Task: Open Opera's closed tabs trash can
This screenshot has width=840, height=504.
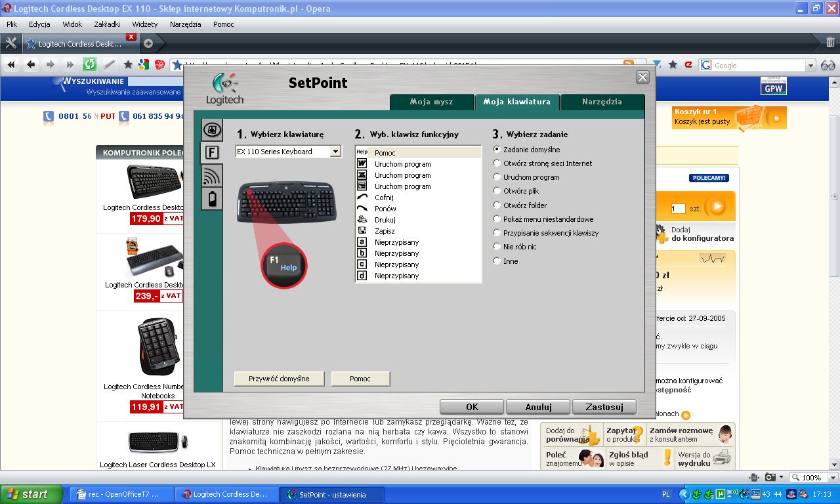Action: [829, 43]
